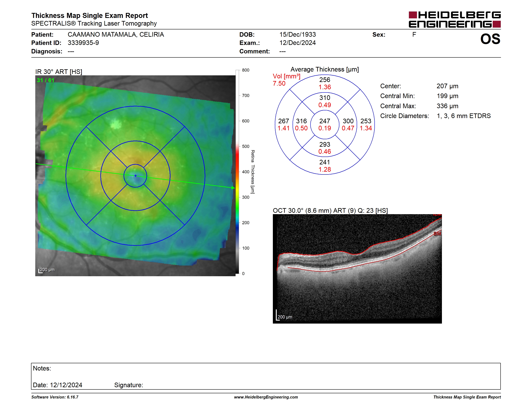Screen dimensions: 532x411
Task: Click the 800 tick on thickness scale
Action: pyautogui.click(x=245, y=70)
